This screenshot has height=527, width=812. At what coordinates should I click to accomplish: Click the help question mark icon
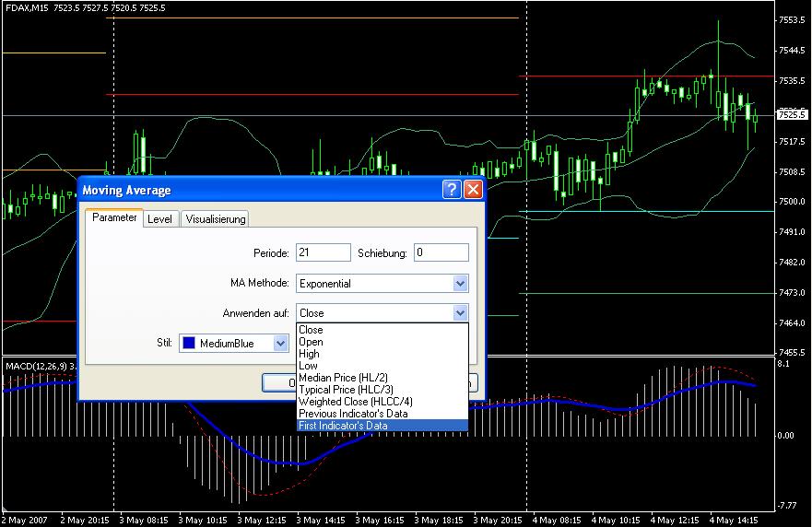click(452, 190)
